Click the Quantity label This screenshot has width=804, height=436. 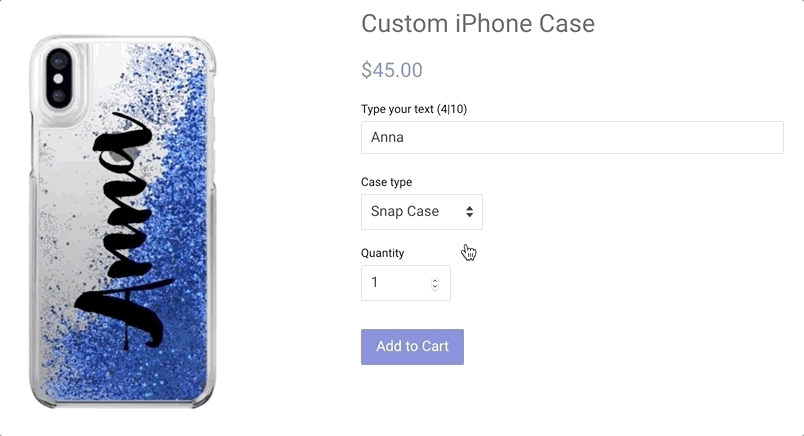[x=383, y=253]
